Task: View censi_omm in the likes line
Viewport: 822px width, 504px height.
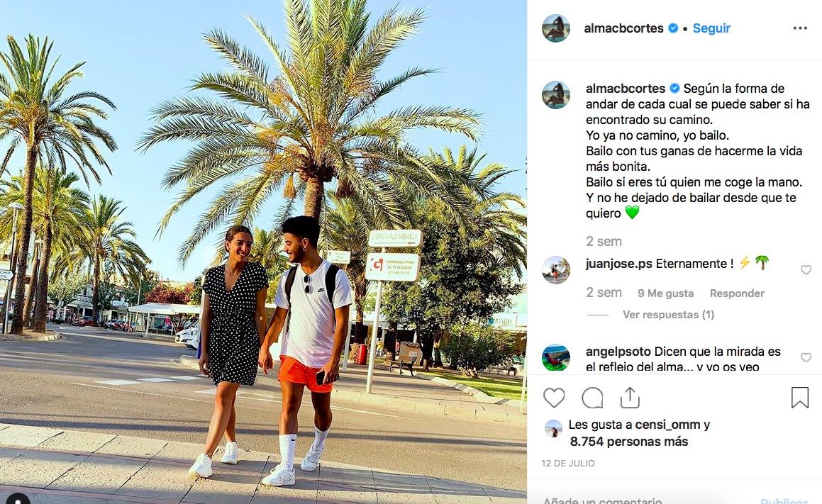Action: click(x=667, y=425)
